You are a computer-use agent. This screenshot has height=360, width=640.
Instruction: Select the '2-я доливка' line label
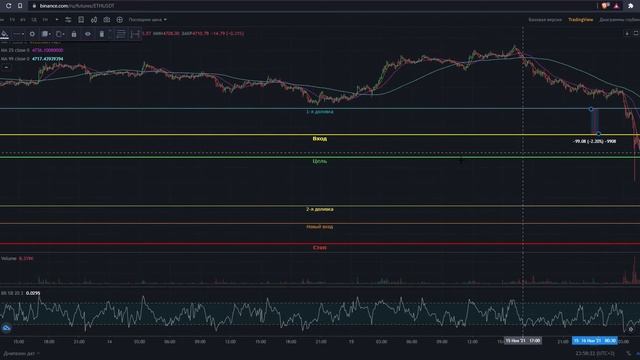pyautogui.click(x=320, y=209)
